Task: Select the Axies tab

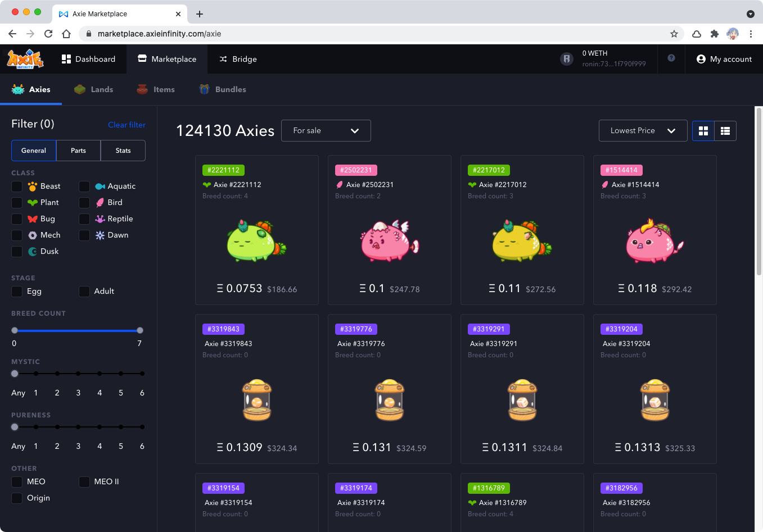Action: (31, 89)
